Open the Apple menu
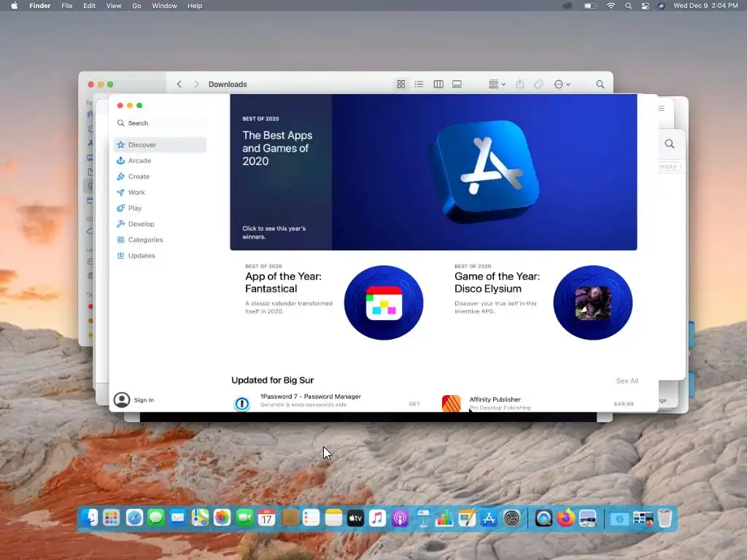The height and width of the screenshot is (560, 747). [x=15, y=6]
